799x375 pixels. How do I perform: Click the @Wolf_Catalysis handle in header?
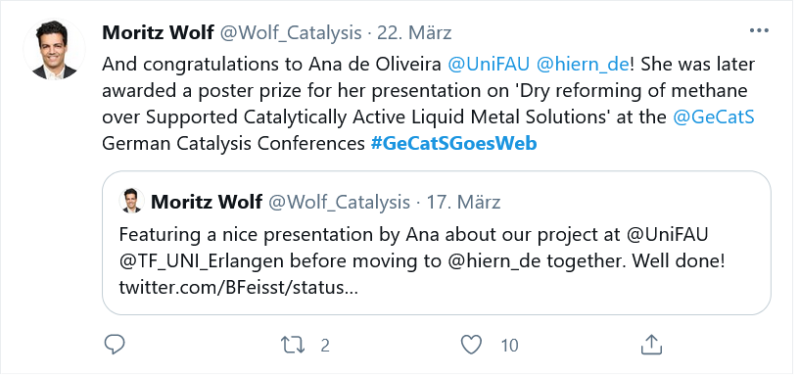coord(290,33)
